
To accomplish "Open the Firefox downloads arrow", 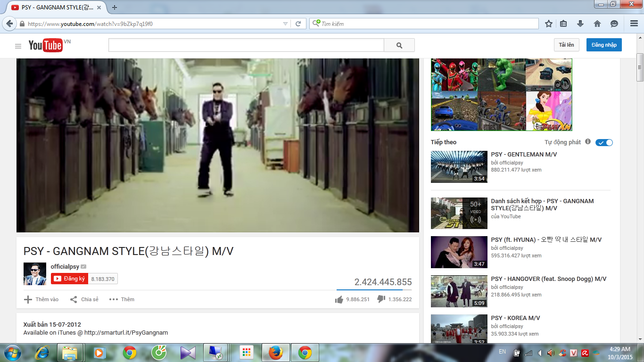I will pyautogui.click(x=580, y=24).
